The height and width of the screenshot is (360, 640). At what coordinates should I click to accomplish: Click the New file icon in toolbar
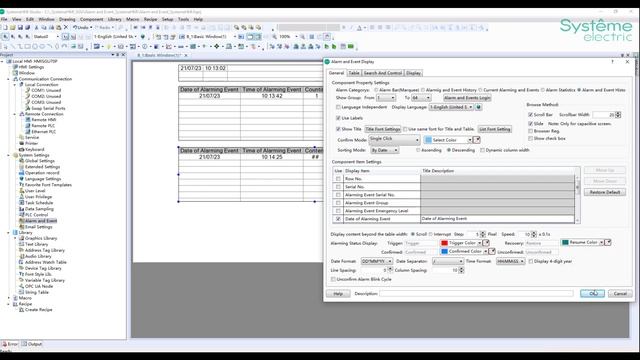click(5, 27)
